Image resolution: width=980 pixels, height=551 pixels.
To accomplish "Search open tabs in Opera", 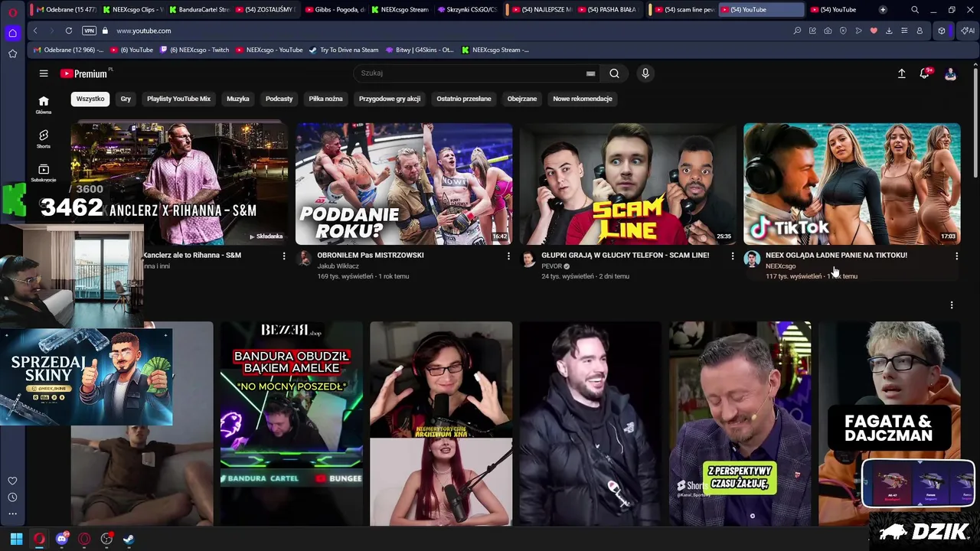I will point(915,9).
